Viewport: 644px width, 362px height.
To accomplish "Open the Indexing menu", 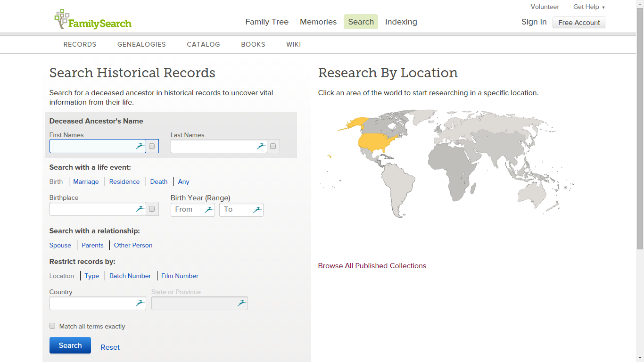I will click(401, 22).
